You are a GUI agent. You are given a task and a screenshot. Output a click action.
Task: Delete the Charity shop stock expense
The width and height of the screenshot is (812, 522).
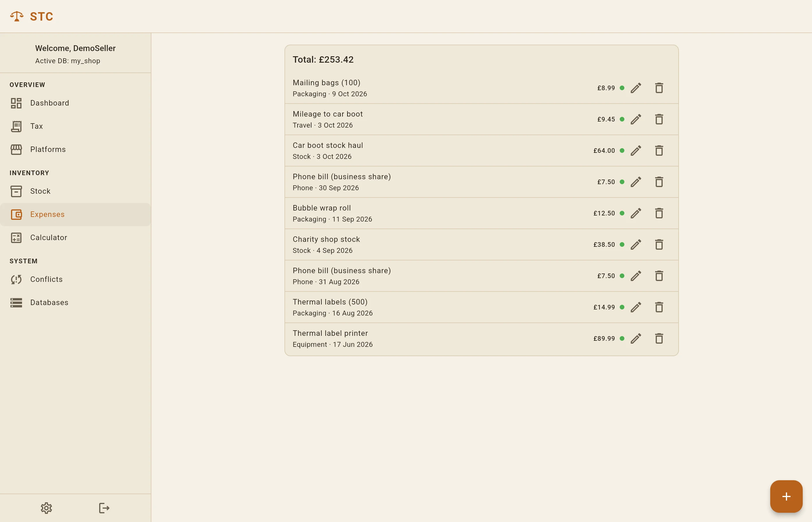pos(659,244)
